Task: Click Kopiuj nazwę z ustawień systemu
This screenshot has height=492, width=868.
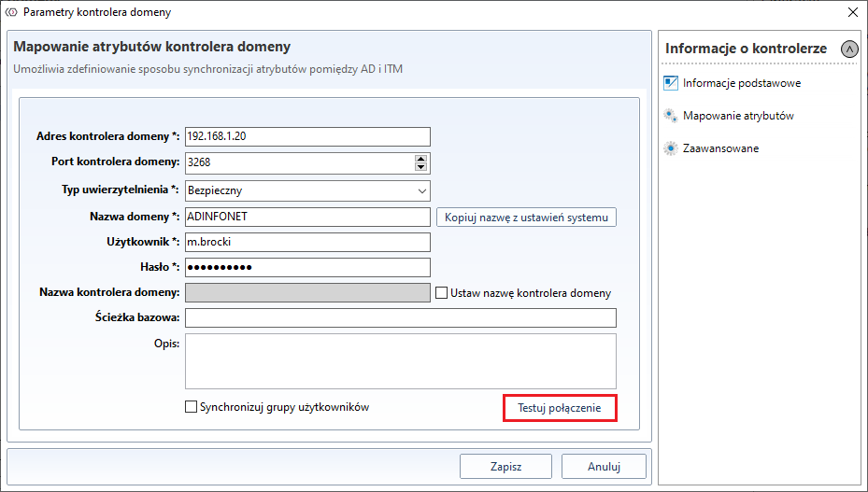Action: point(526,218)
